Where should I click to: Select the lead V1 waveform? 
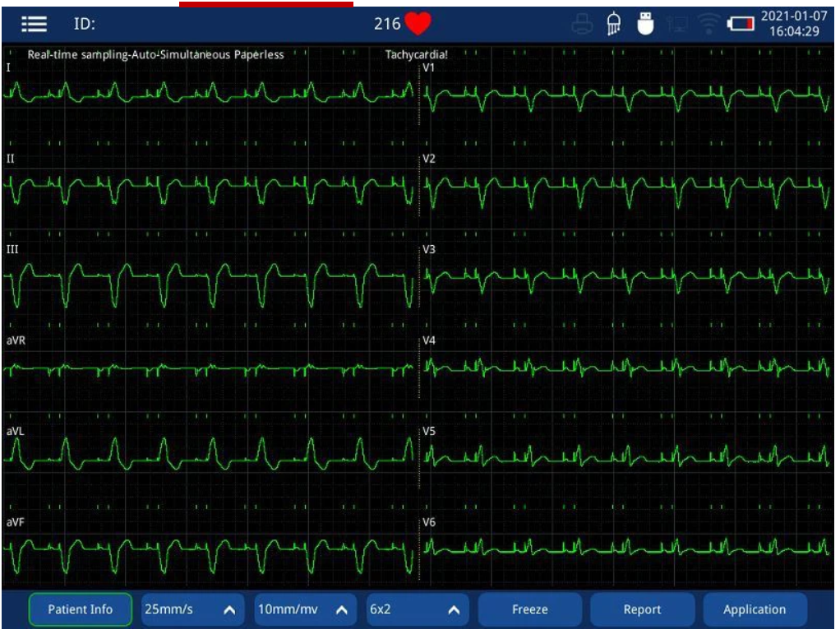(625, 96)
